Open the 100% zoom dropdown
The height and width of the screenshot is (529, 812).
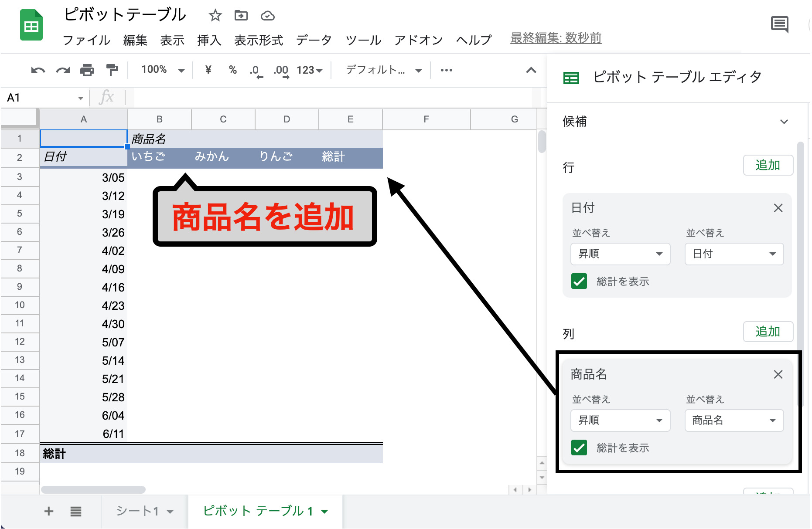tap(163, 70)
